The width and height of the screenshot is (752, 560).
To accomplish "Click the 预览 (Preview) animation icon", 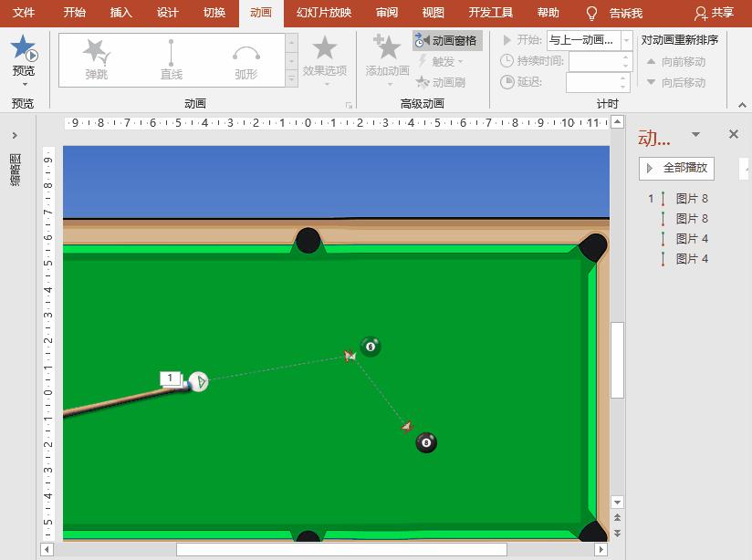I will (x=23, y=50).
